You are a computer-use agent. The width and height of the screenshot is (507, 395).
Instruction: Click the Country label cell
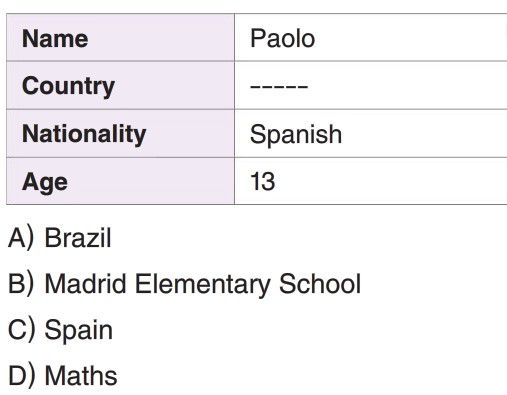pyautogui.click(x=120, y=85)
